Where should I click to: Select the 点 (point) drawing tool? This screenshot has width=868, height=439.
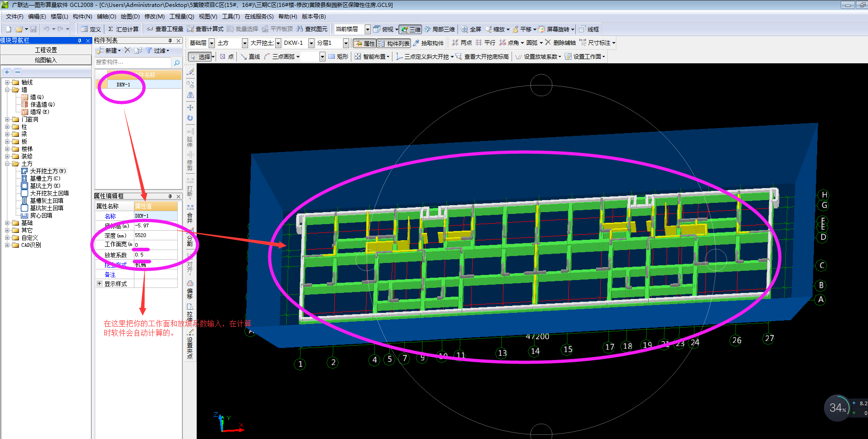point(227,57)
